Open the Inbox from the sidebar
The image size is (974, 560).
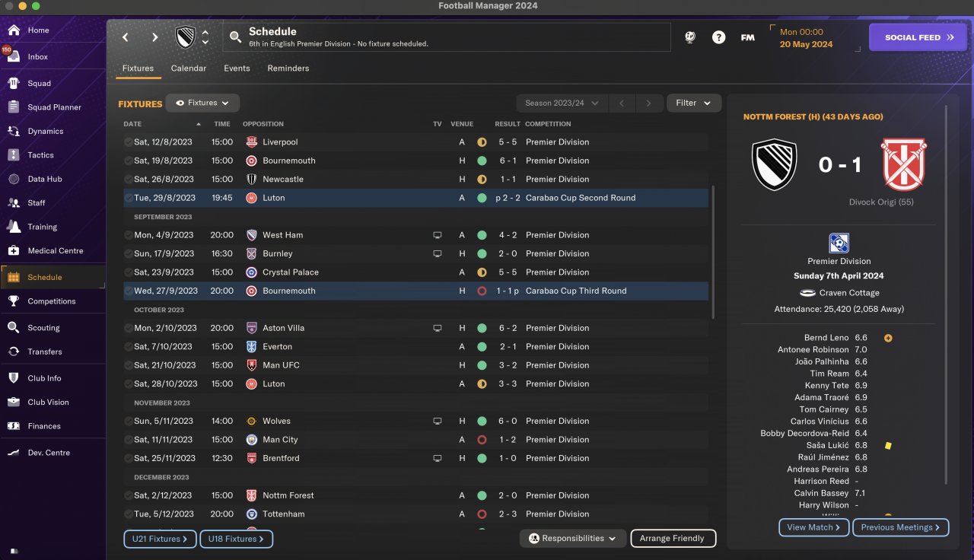click(x=38, y=57)
